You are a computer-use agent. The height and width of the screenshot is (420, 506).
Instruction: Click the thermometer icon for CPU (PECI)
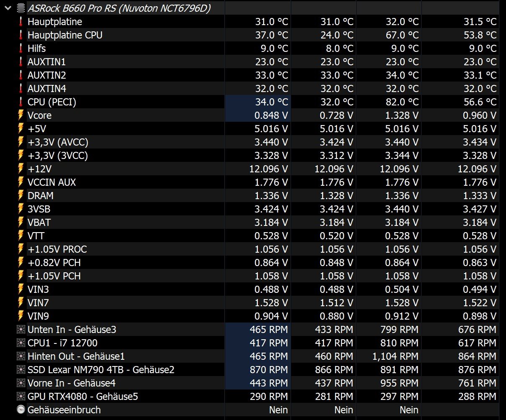(21, 102)
